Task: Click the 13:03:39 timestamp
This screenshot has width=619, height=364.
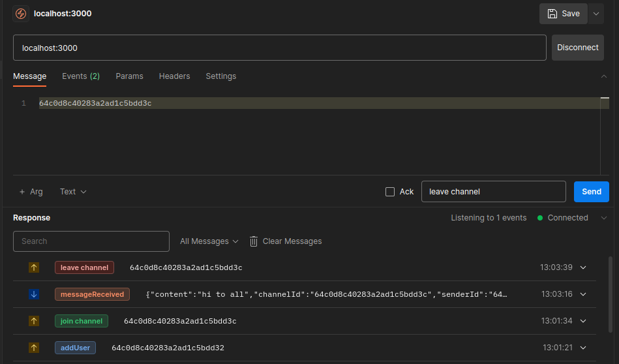Action: point(556,267)
